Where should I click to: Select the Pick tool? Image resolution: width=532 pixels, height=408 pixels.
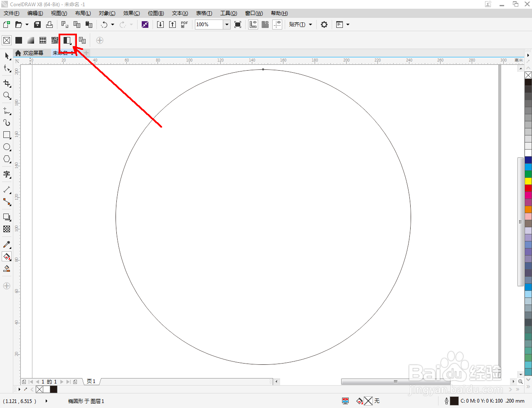click(x=7, y=56)
